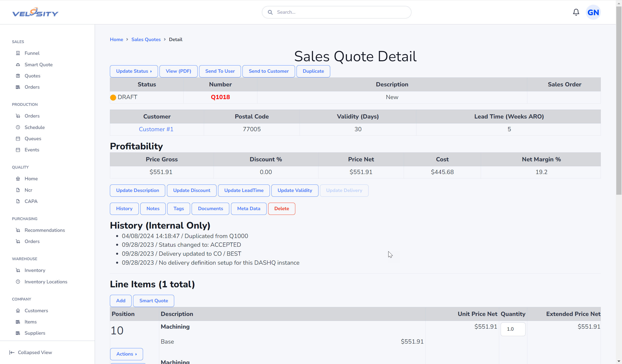The image size is (622, 364).
Task: Open the Documents section
Action: tap(210, 209)
